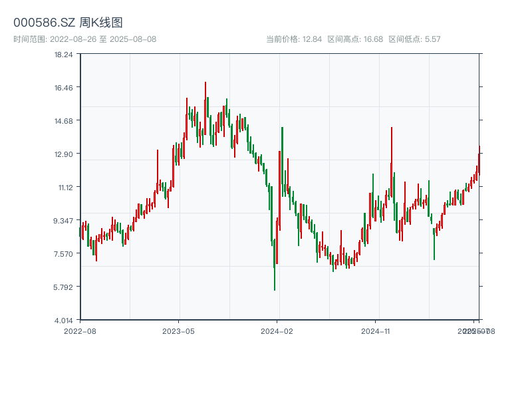Screen dimensions: 532x399
Task: Click y-axis value 14.68
Action: [63, 121]
